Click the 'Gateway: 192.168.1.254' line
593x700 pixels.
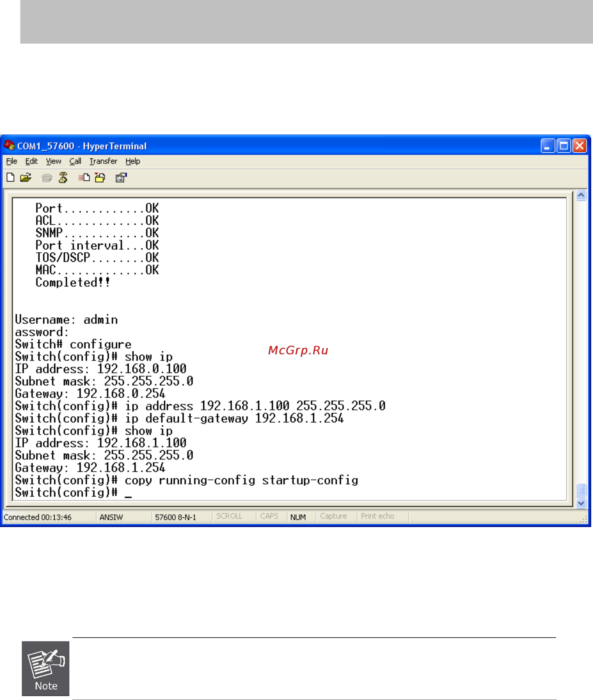click(90, 468)
